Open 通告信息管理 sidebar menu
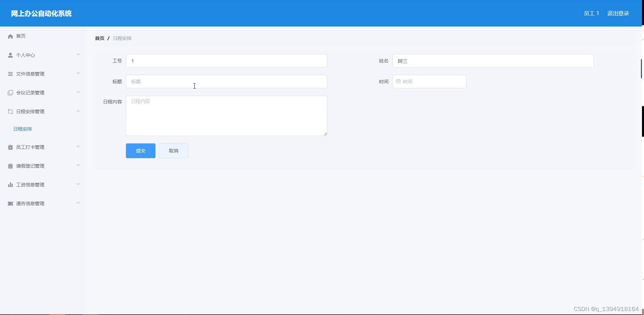The width and height of the screenshot is (644, 315). pyautogui.click(x=44, y=204)
